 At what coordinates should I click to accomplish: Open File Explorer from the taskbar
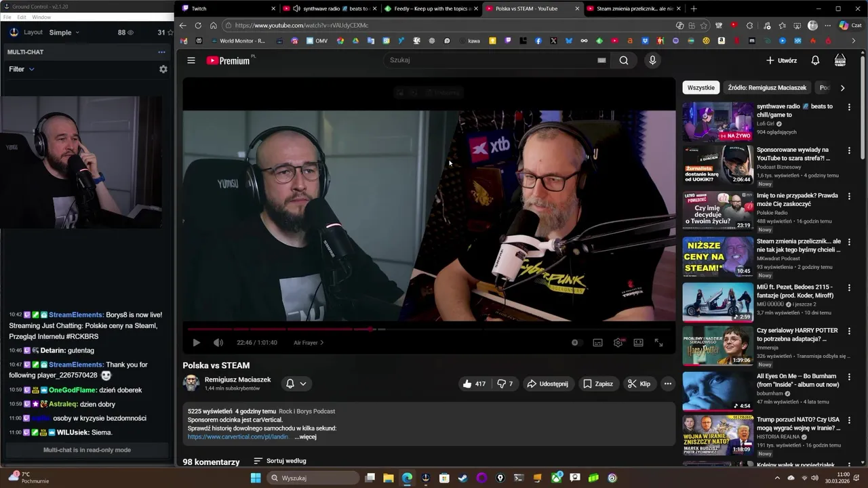(389, 478)
